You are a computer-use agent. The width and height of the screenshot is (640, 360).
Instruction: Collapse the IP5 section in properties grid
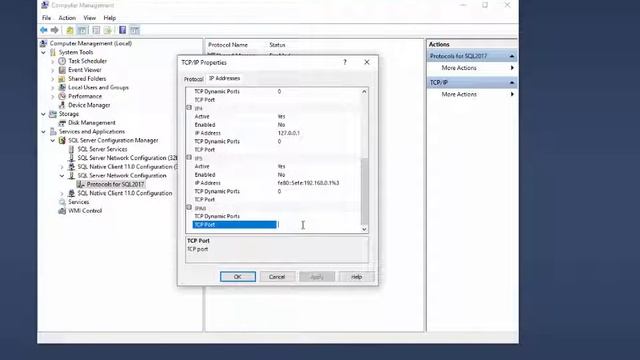tap(189, 158)
